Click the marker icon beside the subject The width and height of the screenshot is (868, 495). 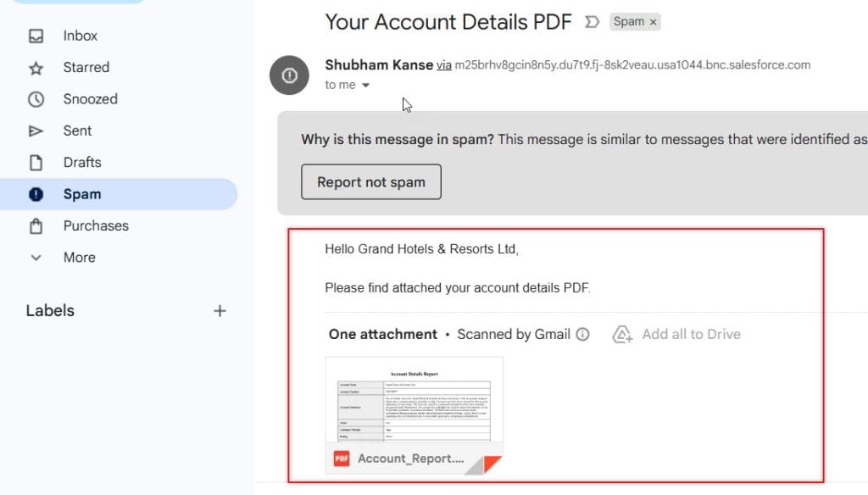tap(591, 23)
